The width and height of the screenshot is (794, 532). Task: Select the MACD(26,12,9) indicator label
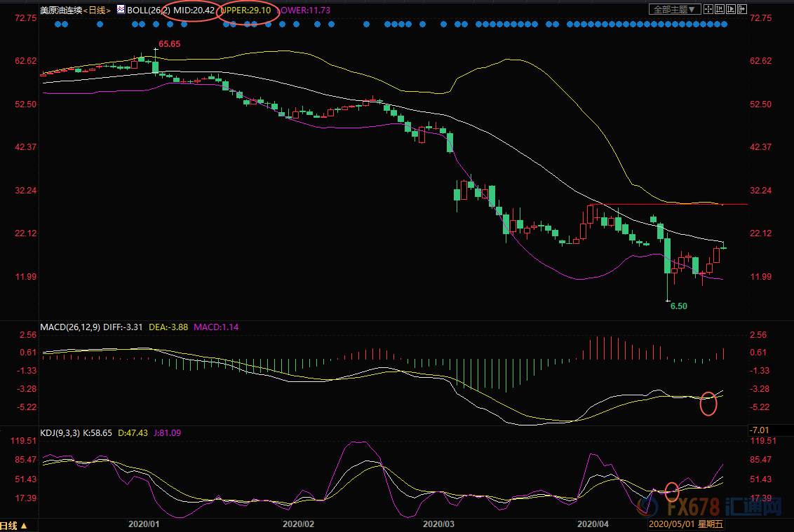pyautogui.click(x=70, y=327)
